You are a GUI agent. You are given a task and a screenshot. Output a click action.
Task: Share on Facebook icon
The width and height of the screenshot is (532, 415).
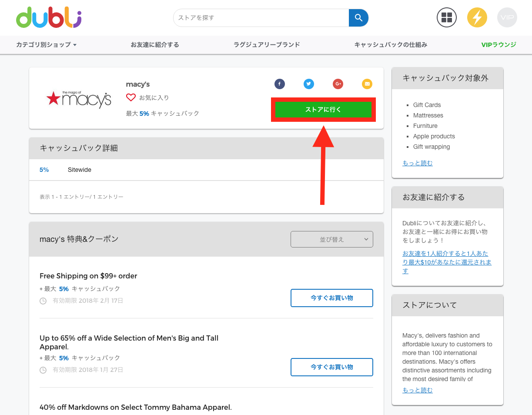(x=279, y=84)
